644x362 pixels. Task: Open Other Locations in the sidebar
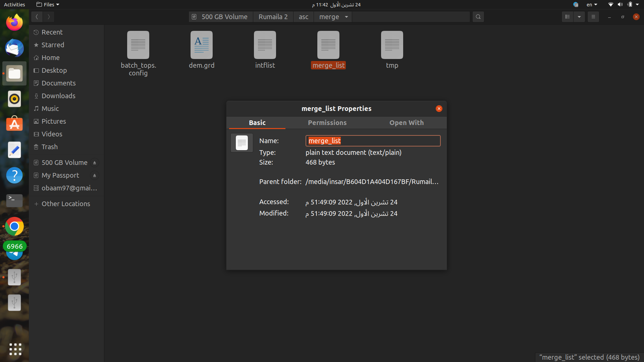point(66,203)
